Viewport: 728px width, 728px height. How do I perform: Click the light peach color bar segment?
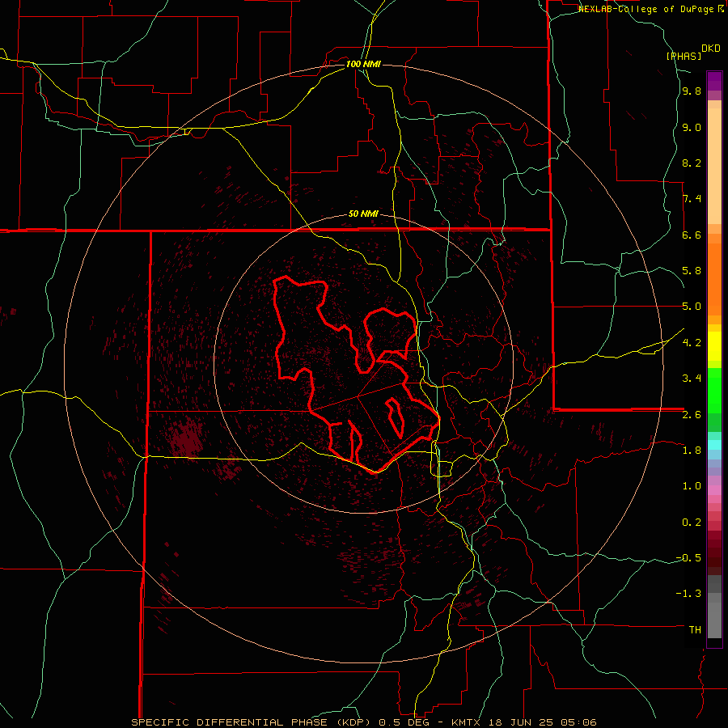coord(714,166)
